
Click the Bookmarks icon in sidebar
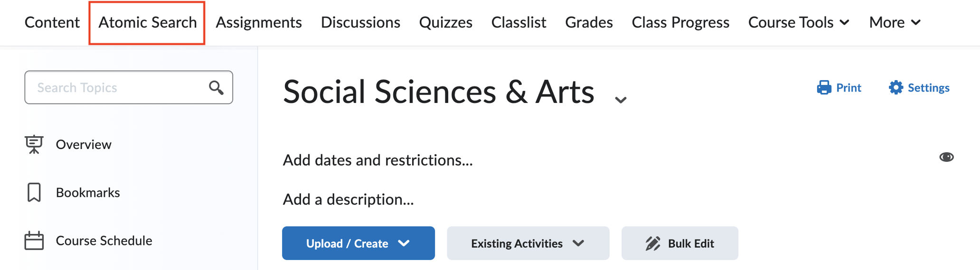click(x=34, y=193)
